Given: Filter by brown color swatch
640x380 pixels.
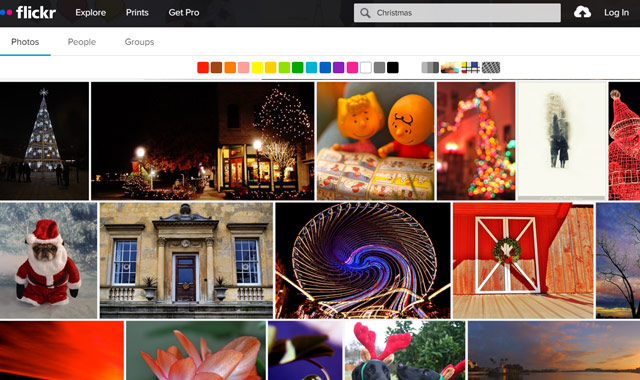Looking at the screenshot, I should coord(216,67).
